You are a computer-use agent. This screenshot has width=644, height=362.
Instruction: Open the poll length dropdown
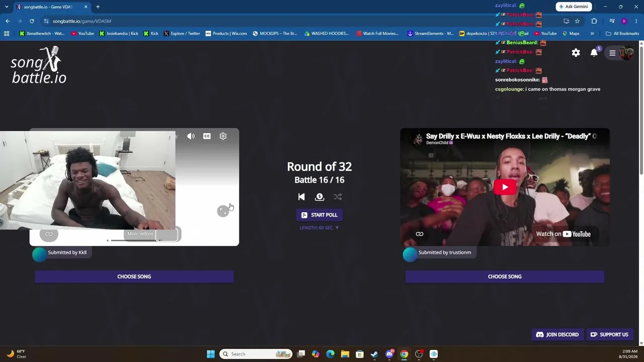(x=319, y=228)
